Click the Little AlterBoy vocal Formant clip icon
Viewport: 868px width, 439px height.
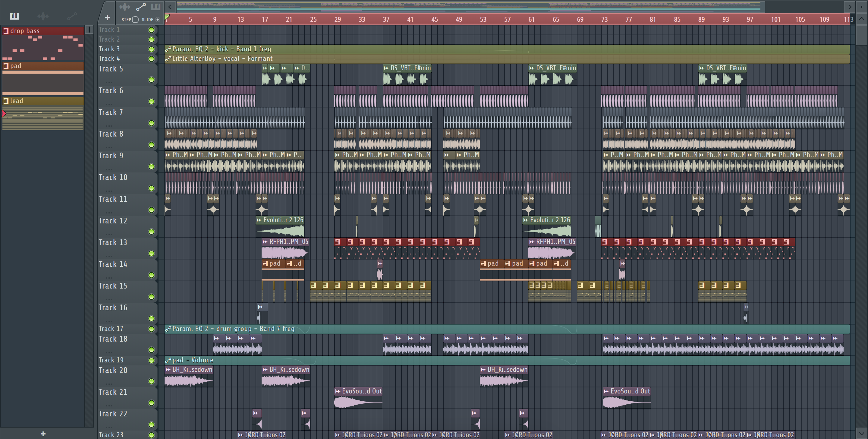click(168, 59)
